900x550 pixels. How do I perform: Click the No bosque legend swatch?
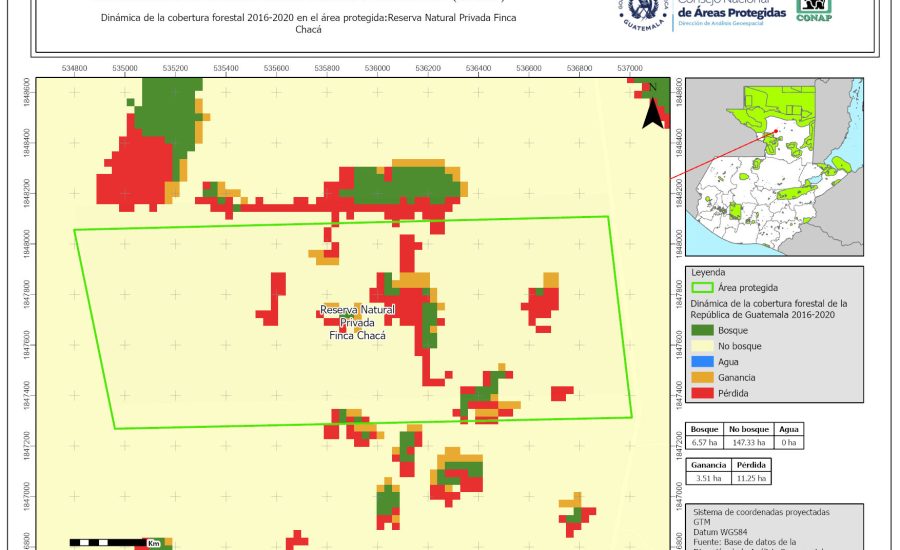click(703, 346)
